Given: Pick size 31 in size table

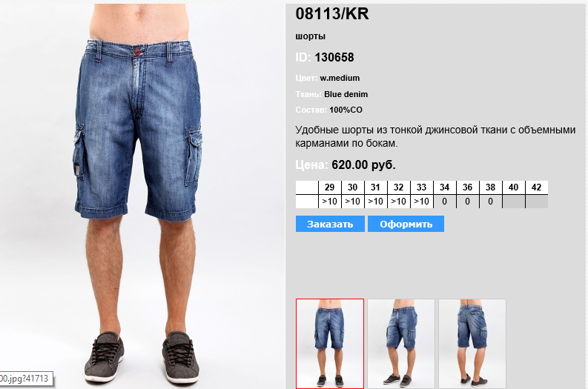Looking at the screenshot, I should (x=375, y=187).
